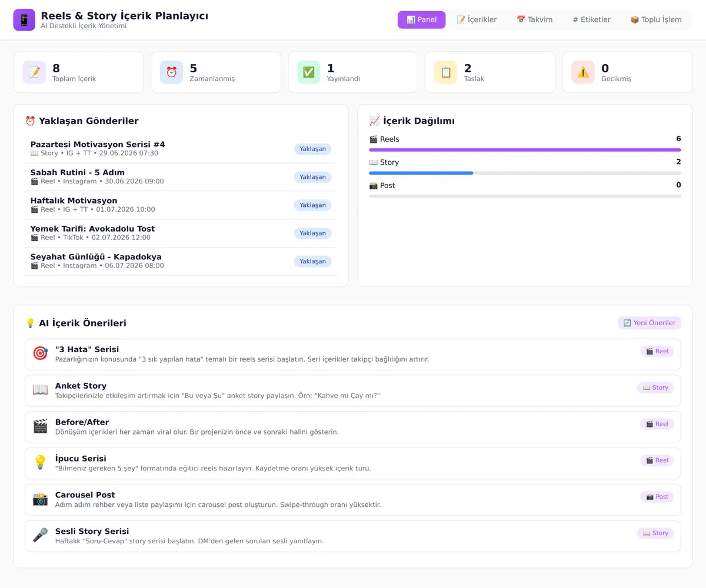Click the alarm clock icon on Zamanlanmış card
The width and height of the screenshot is (706, 588).
click(x=171, y=72)
